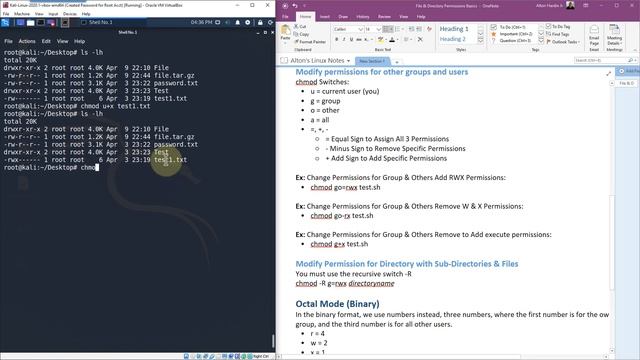
Task: Switch to the History ribbon tab
Action: pyautogui.click(x=362, y=17)
